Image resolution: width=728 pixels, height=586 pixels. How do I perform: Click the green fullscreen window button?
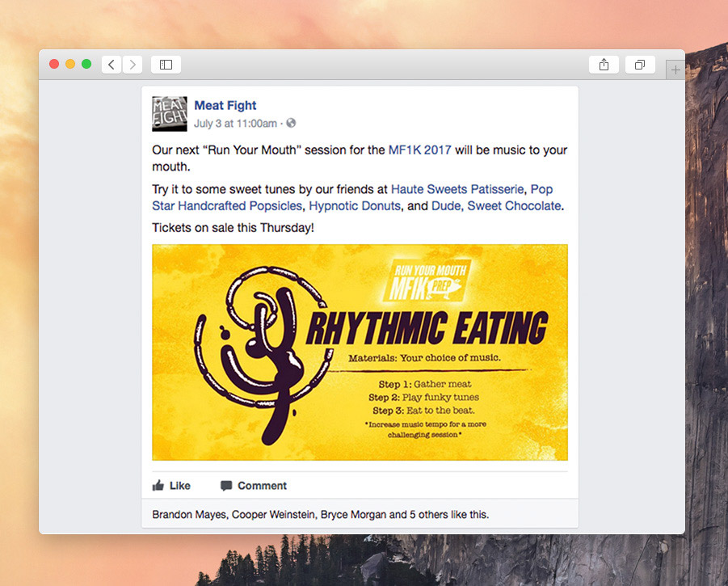(x=86, y=64)
